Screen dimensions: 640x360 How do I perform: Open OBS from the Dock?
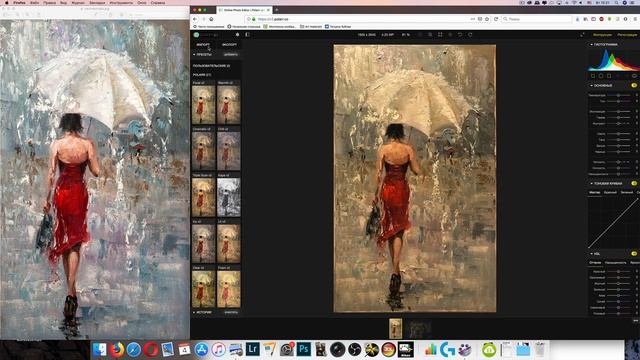[354, 350]
